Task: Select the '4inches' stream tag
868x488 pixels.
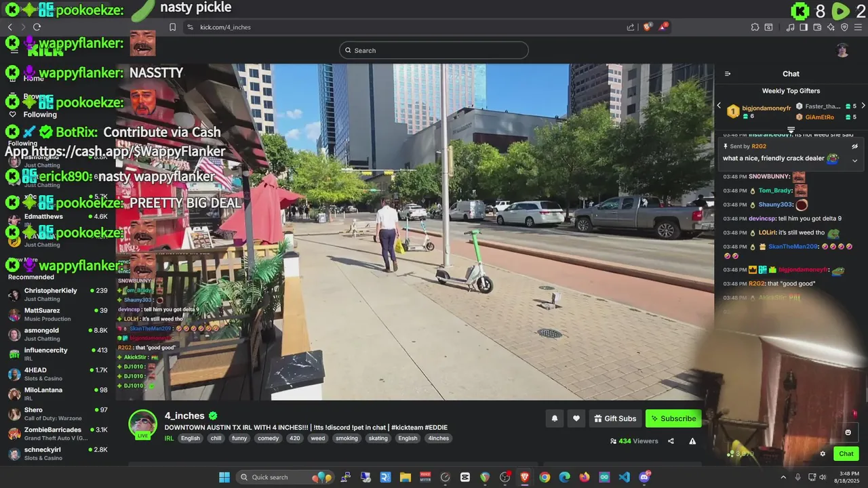Action: [x=438, y=439]
